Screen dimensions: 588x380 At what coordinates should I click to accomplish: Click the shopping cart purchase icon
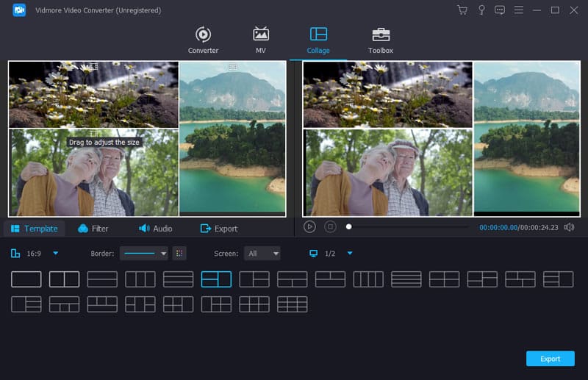[x=462, y=10]
